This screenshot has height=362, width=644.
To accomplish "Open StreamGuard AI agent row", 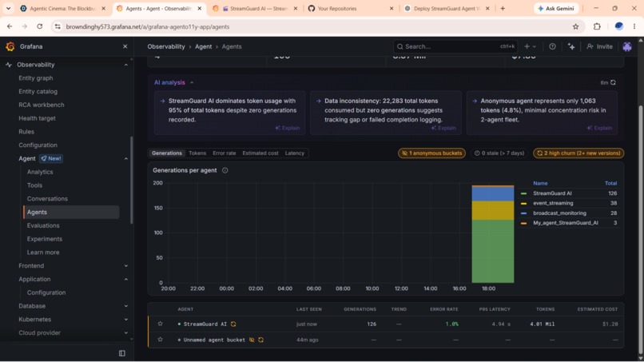I will pos(386,324).
